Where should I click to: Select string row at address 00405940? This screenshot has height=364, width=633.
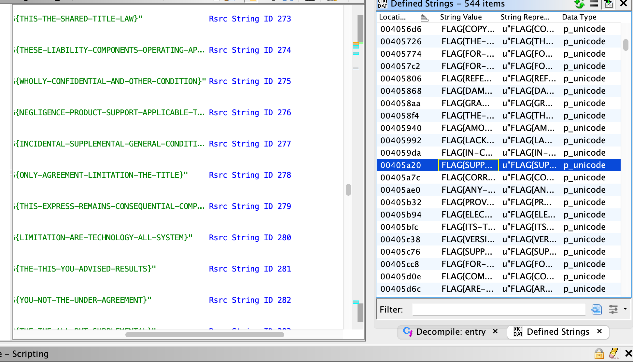tap(499, 128)
